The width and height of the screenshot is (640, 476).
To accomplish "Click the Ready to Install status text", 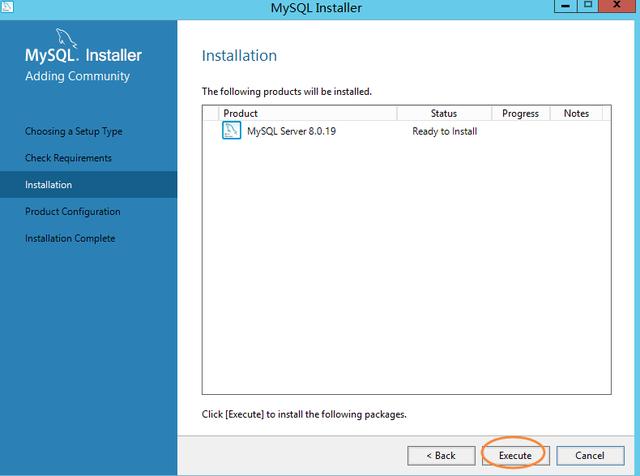I will coord(444,131).
